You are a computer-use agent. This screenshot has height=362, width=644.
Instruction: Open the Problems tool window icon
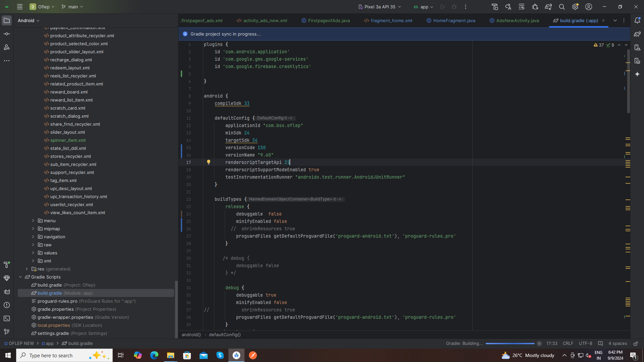(x=7, y=305)
